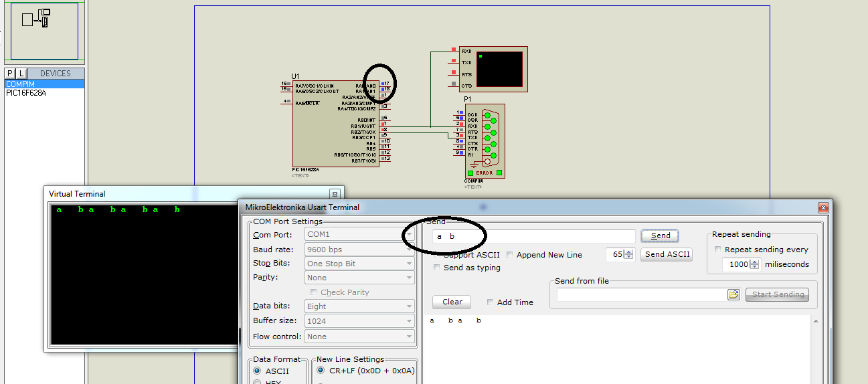The width and height of the screenshot is (868, 384).
Task: Open the Buffer size dropdown
Action: click(359, 321)
